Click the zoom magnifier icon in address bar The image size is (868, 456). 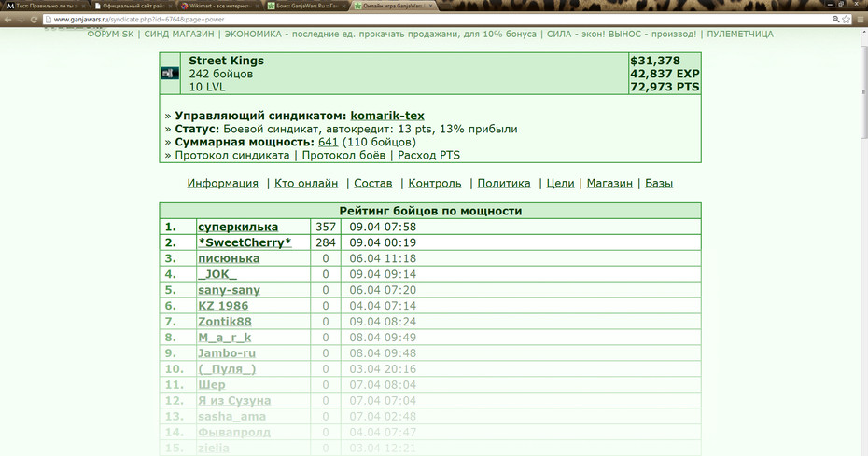point(836,20)
